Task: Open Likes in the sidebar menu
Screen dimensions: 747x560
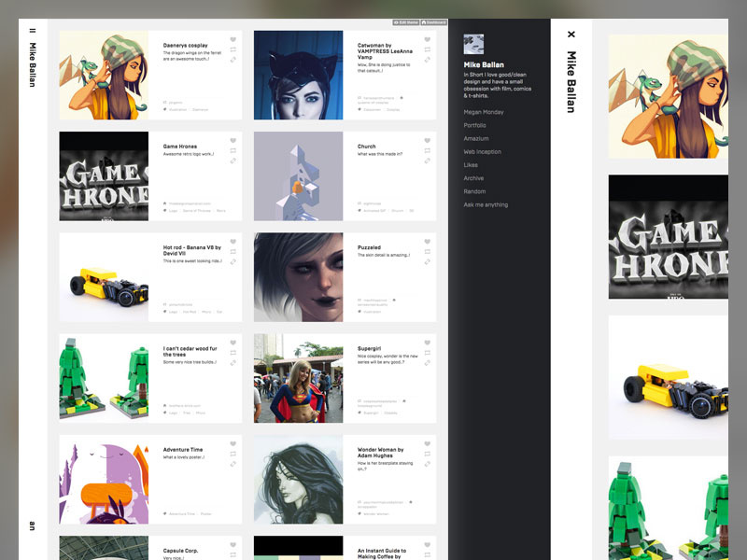Action: (x=471, y=165)
